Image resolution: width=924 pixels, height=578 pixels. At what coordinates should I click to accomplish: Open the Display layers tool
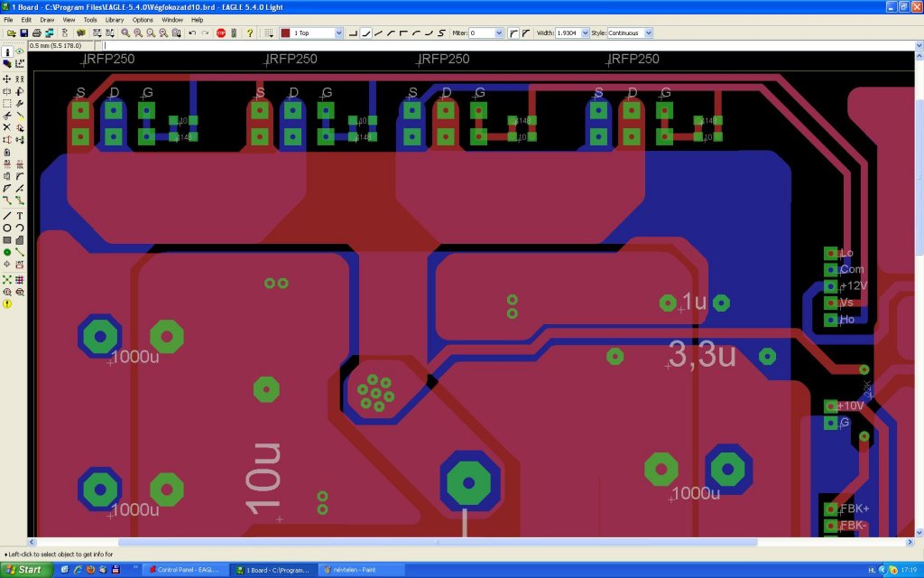(7, 64)
